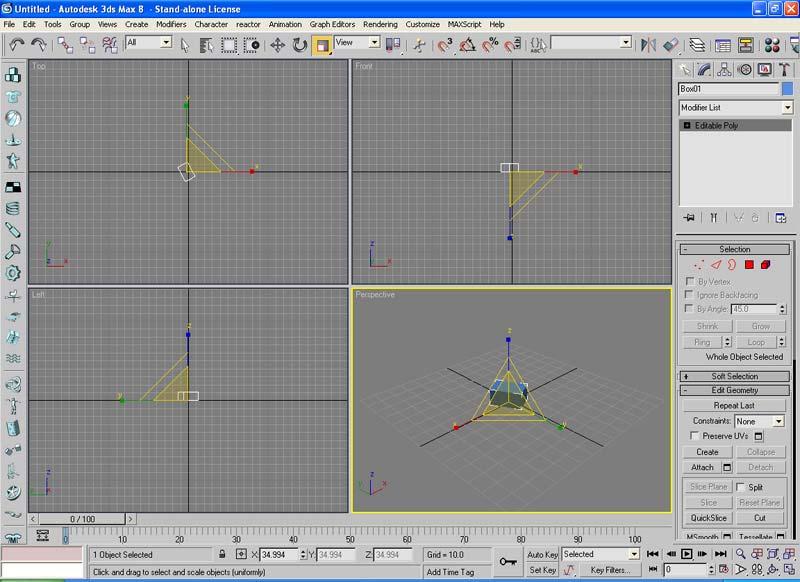Expand the Soft Selection rollout

click(x=735, y=376)
